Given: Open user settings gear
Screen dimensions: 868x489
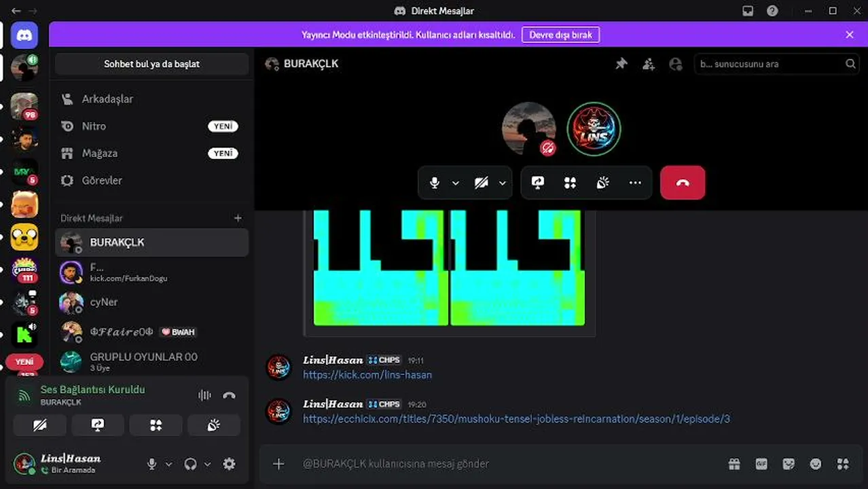Looking at the screenshot, I should click(x=230, y=464).
